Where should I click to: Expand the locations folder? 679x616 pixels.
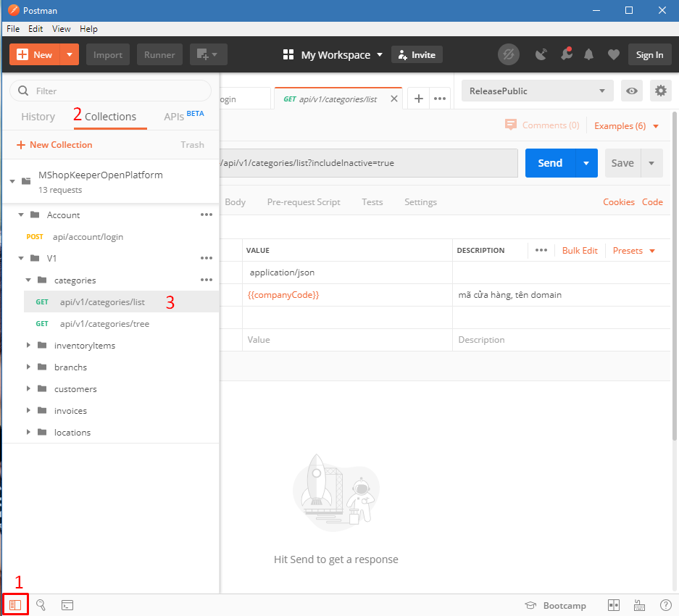[x=28, y=432]
